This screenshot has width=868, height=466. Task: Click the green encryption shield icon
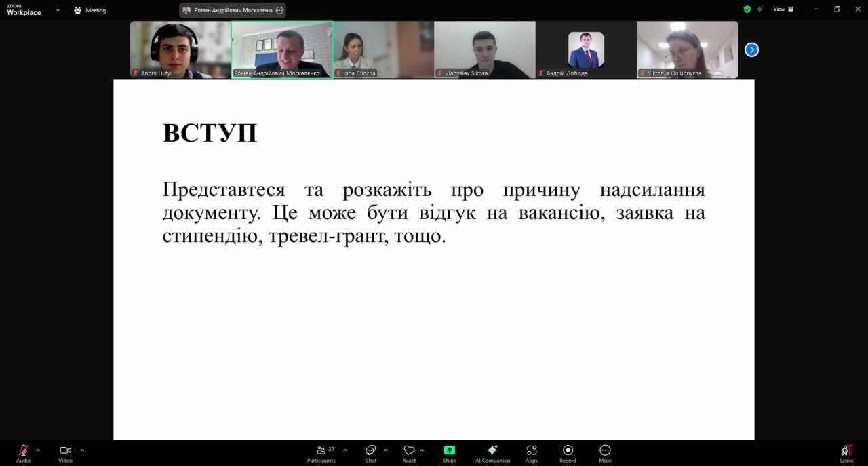pyautogui.click(x=747, y=9)
